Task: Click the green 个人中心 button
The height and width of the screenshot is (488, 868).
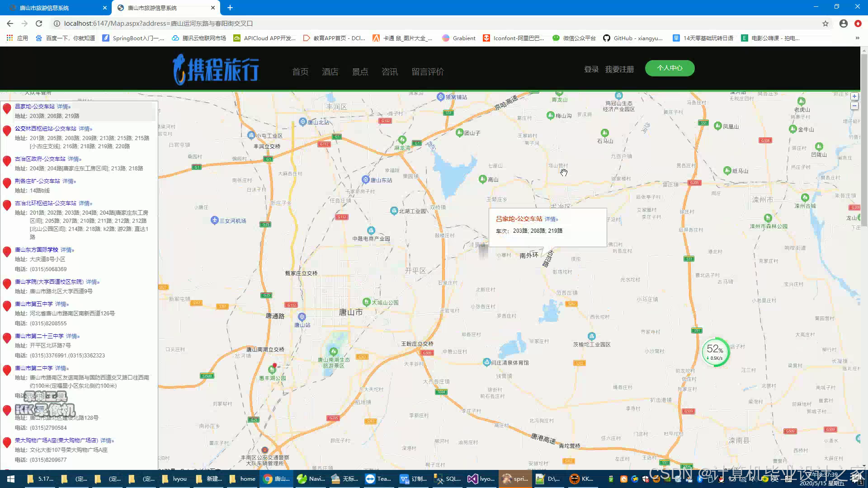Action: click(670, 68)
